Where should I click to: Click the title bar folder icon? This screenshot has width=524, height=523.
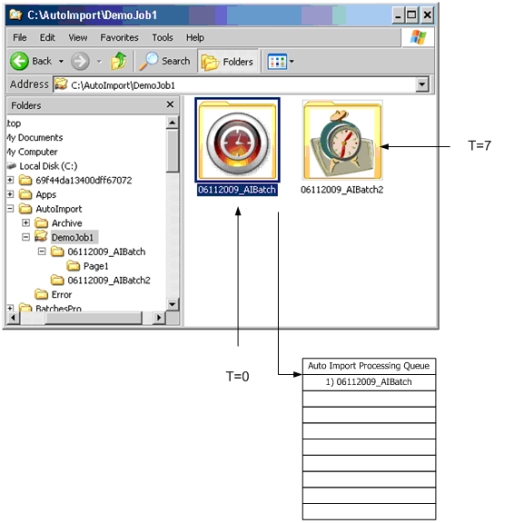[15, 15]
